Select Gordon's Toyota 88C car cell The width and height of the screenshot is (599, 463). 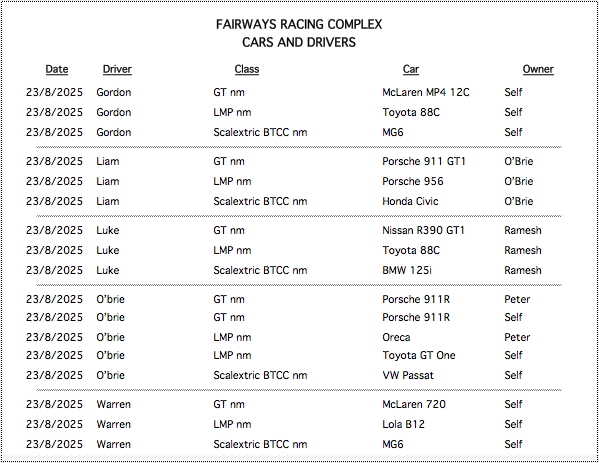[x=411, y=112]
